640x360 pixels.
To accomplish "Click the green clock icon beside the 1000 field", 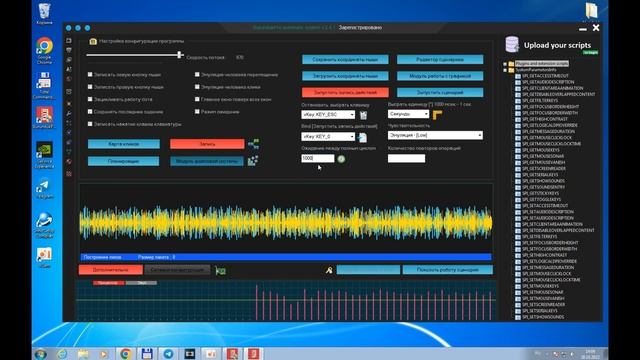I will pyautogui.click(x=341, y=159).
